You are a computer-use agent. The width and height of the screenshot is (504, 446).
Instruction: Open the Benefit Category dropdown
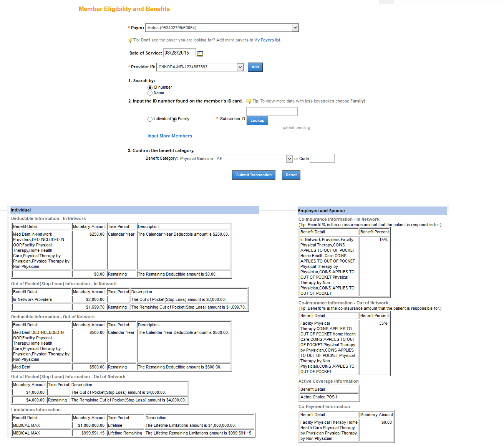235,159
